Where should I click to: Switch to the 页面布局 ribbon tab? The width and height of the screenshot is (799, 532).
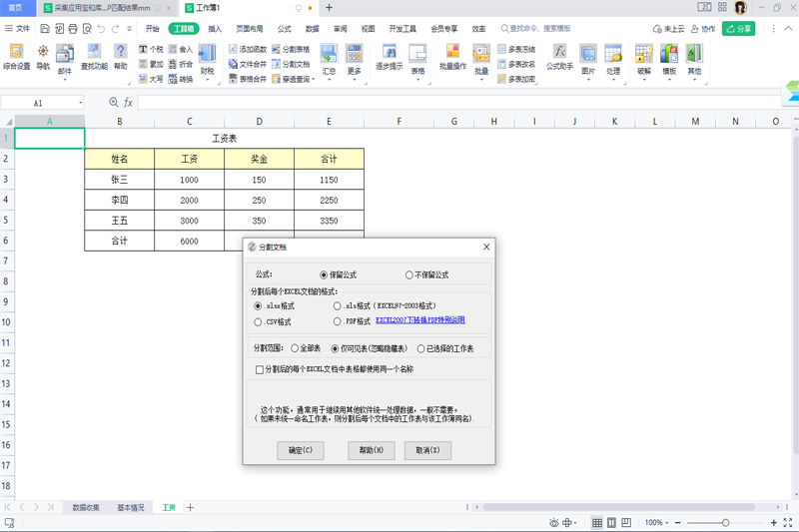250,29
